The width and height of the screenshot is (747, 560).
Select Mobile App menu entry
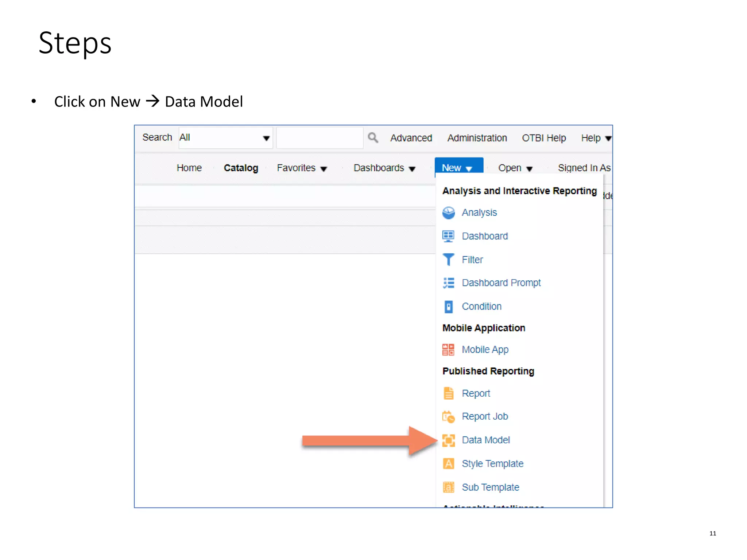click(x=485, y=350)
